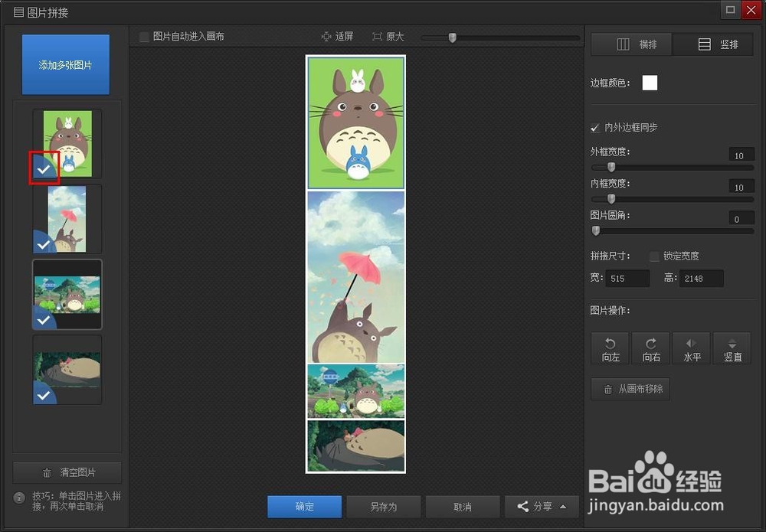Click the 适屏 fit-to-screen icon
This screenshot has height=532, width=766.
326,37
